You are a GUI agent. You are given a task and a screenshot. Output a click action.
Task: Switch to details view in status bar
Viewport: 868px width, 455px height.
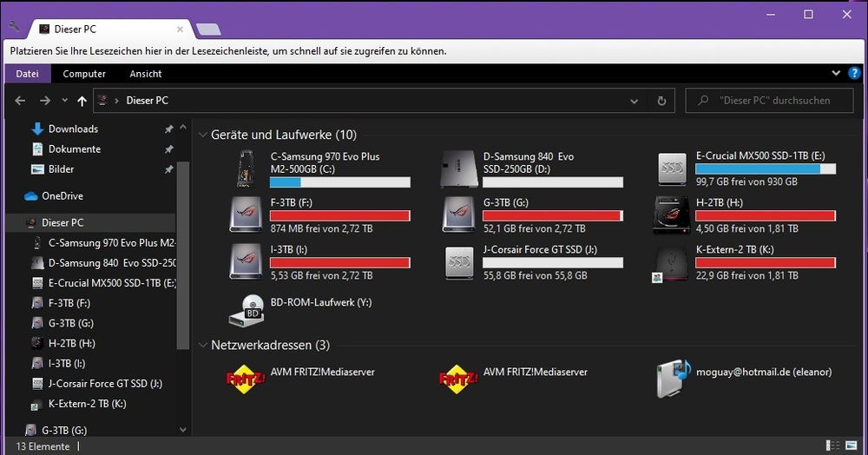point(833,445)
